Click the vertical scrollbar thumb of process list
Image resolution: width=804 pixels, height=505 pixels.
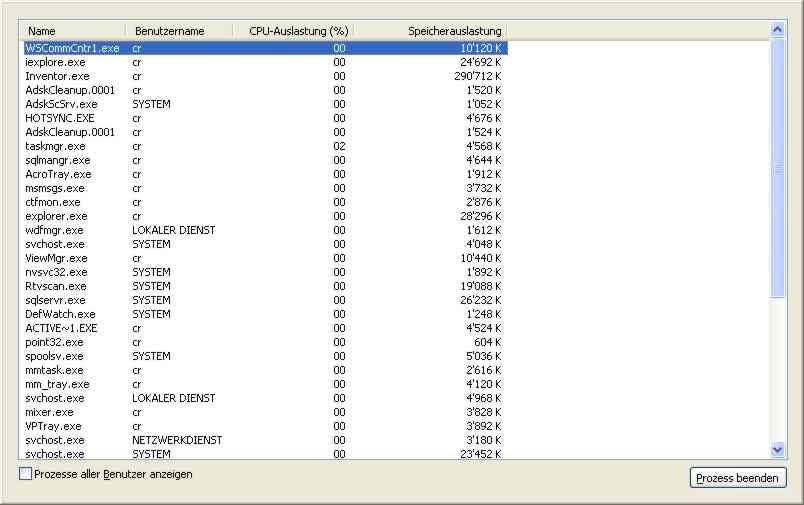point(777,167)
